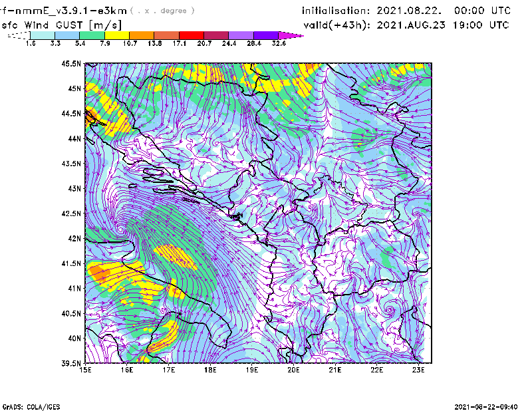
Task: Pick the green swatch in the color scale
Action: click(x=92, y=35)
